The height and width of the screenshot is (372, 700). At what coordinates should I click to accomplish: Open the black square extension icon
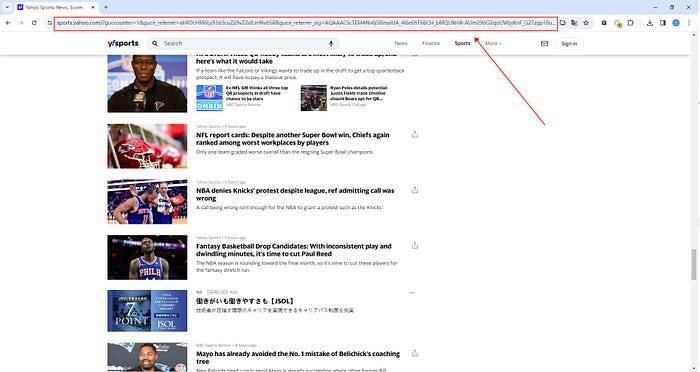[x=604, y=23]
